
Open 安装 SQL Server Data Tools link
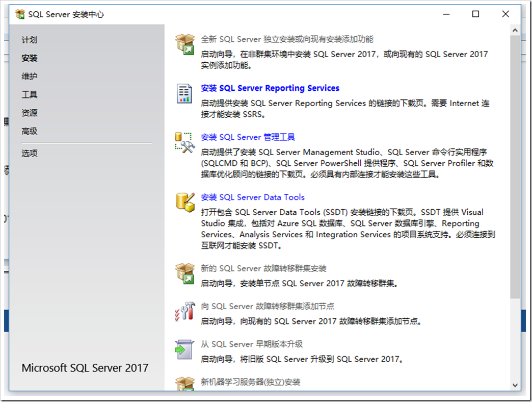(x=253, y=197)
